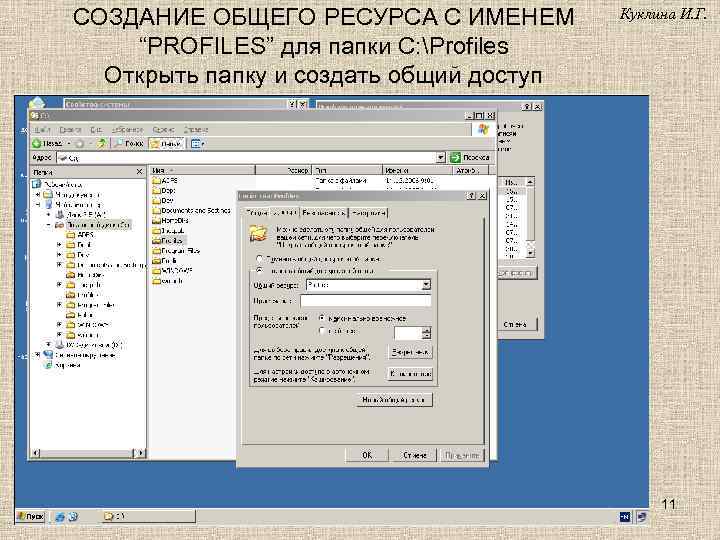The height and width of the screenshot is (540, 720).
Task: Select ADFS folder in file list
Action: coord(165,180)
